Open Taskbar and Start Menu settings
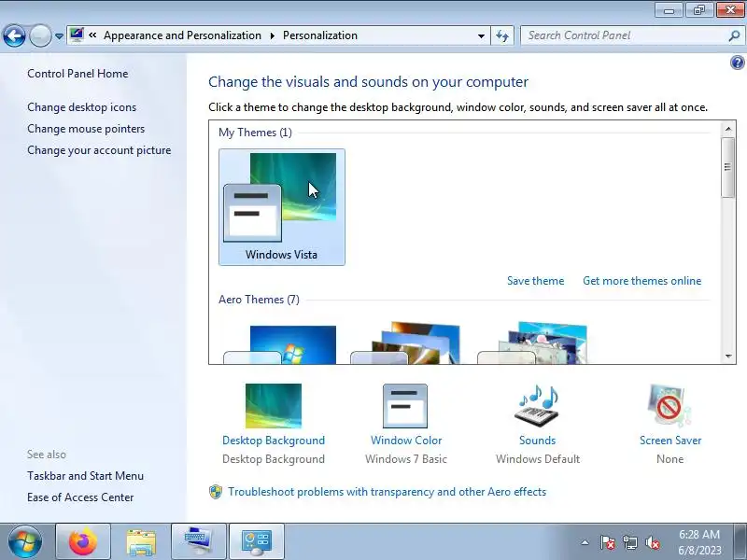This screenshot has height=560, width=747. click(85, 476)
